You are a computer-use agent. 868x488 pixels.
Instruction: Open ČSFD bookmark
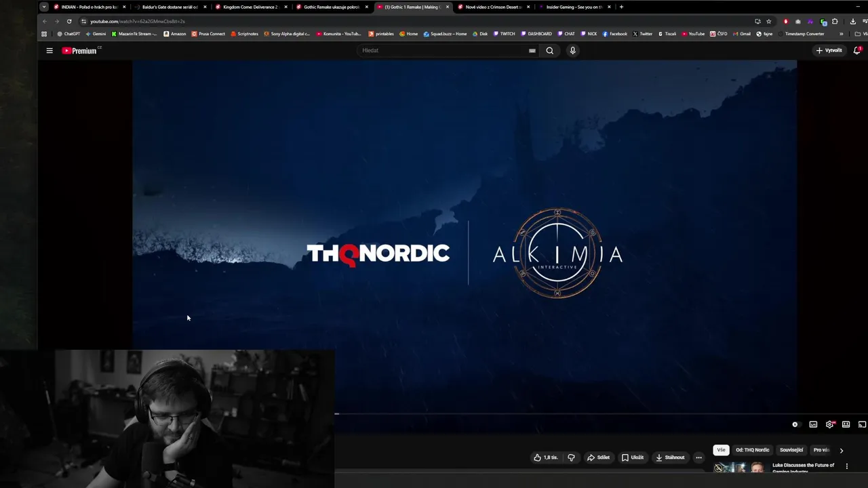click(719, 34)
